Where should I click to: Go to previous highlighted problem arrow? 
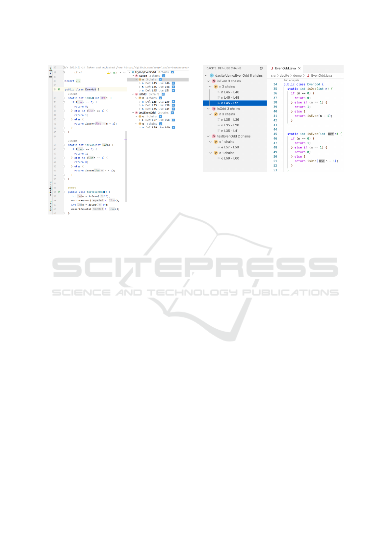120,73
